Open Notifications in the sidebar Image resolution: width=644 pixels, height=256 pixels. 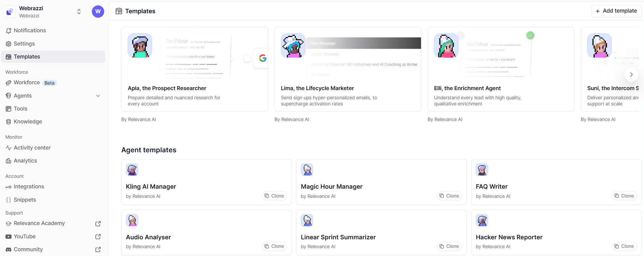click(53, 31)
